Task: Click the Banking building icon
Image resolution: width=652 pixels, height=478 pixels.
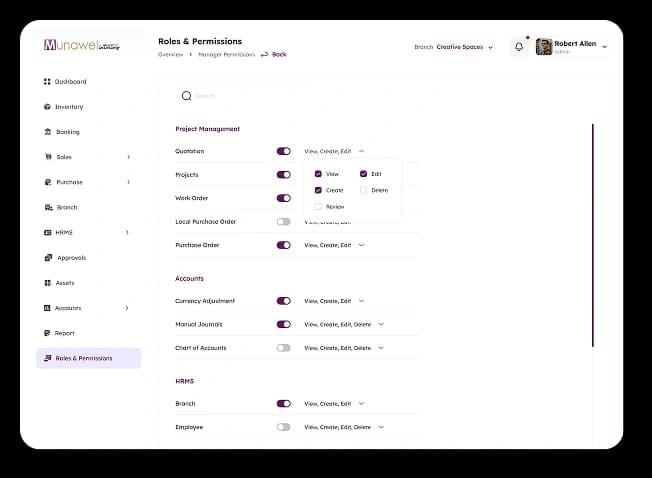Action: click(48, 132)
